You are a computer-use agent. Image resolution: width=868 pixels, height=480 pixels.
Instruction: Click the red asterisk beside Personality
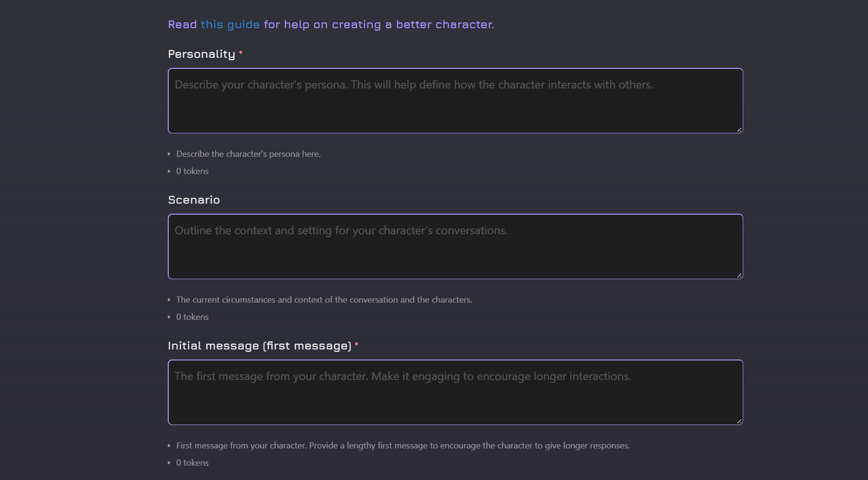[241, 53]
